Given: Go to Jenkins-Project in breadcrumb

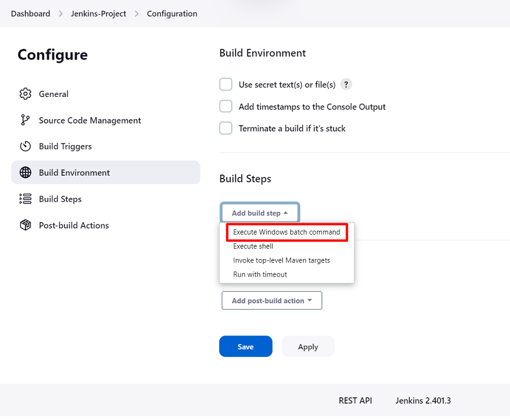Looking at the screenshot, I should (x=99, y=14).
